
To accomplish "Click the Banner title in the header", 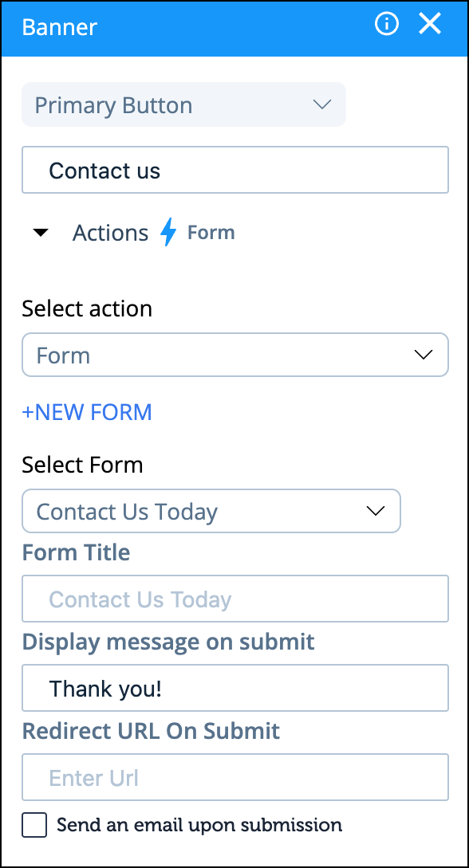I will [59, 26].
